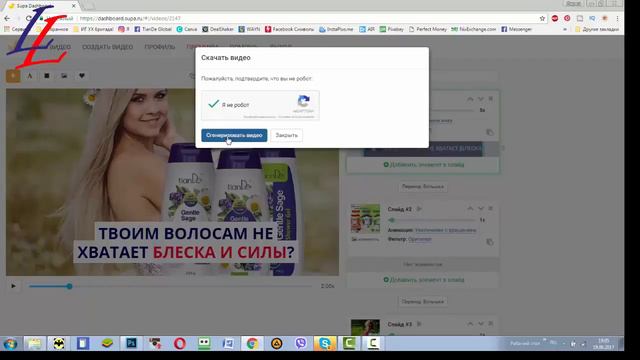Open Opera browser from the taskbar
640x360 pixels.
pos(180,343)
